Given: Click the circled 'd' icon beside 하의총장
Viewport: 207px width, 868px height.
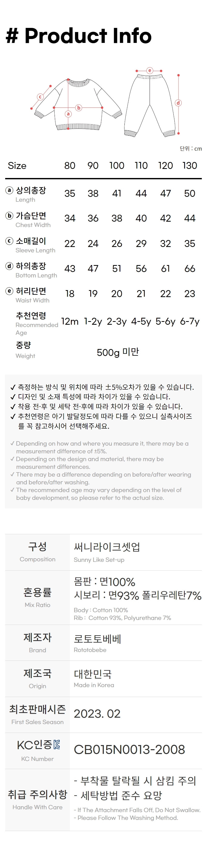Looking at the screenshot, I should (10, 266).
